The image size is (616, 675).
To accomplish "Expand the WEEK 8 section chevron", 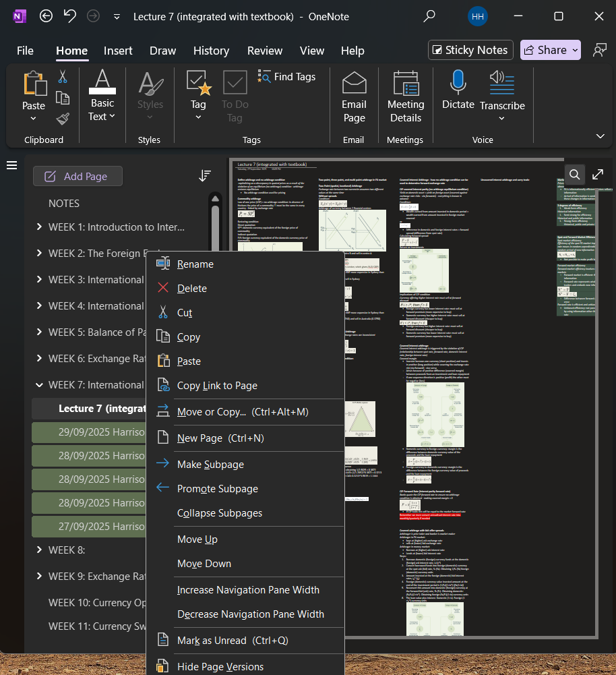I will tap(39, 550).
